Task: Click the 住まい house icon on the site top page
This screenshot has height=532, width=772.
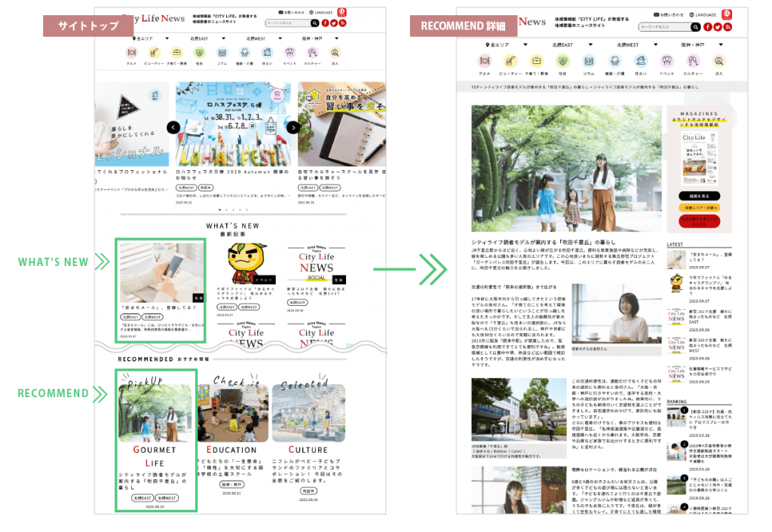Action: [x=268, y=53]
